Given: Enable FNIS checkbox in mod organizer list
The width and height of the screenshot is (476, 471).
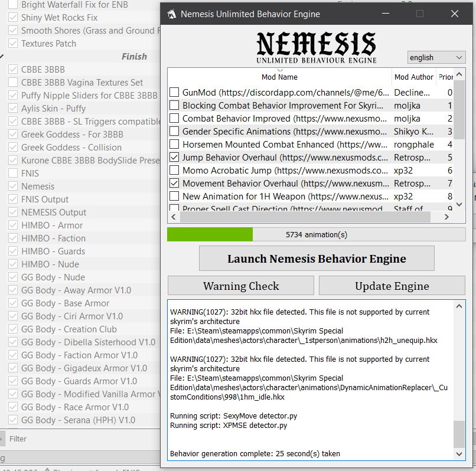Looking at the screenshot, I should (x=13, y=173).
